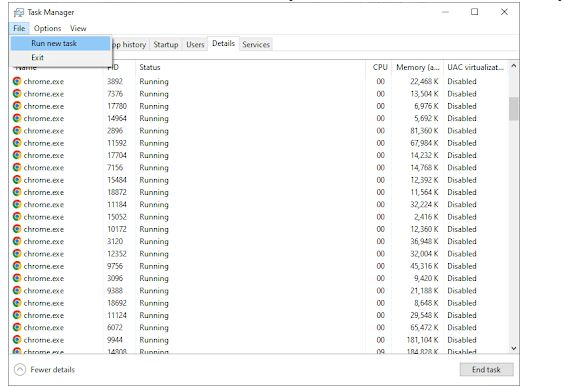Screen dimensions: 564x387
Task: Choose Run new task from File menu
Action: [60, 43]
